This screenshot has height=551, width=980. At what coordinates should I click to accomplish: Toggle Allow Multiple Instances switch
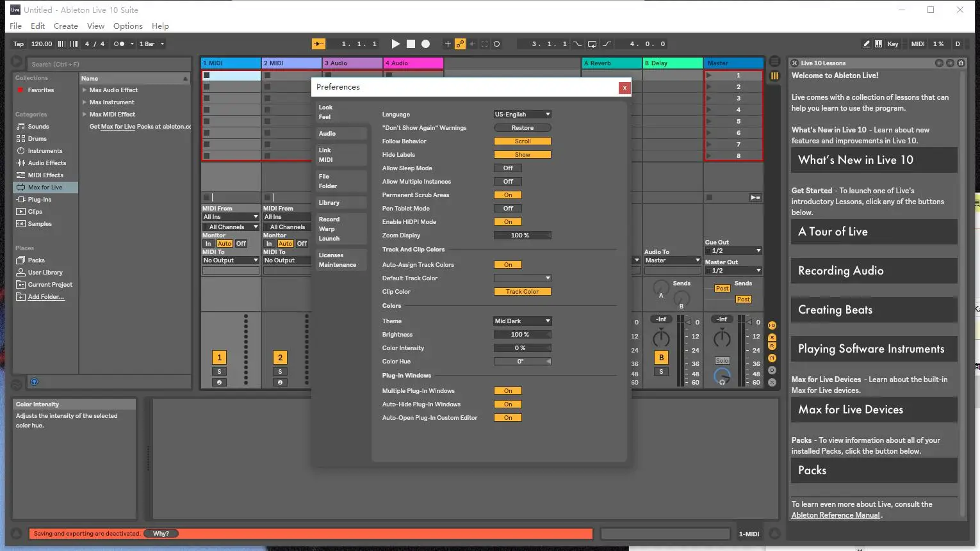click(x=507, y=181)
